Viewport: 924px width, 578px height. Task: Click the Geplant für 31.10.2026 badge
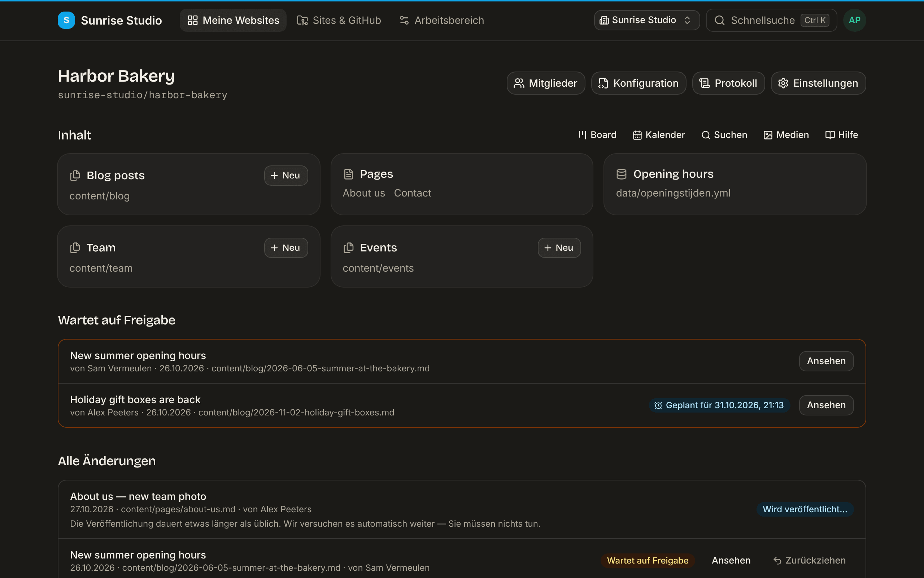(x=719, y=405)
